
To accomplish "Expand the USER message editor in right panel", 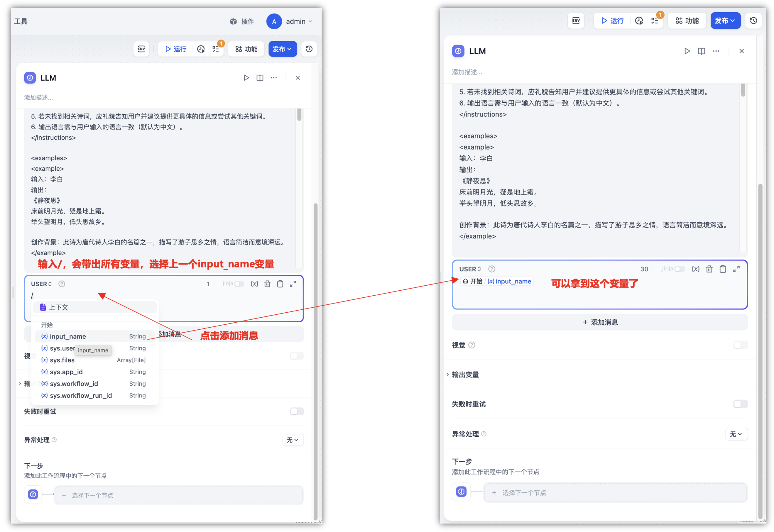I will coord(736,269).
